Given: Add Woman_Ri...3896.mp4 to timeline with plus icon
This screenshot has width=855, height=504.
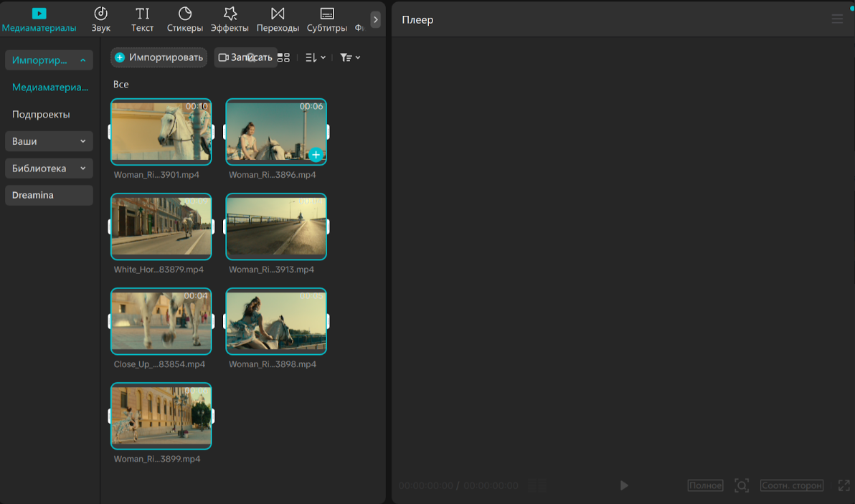Looking at the screenshot, I should (316, 154).
